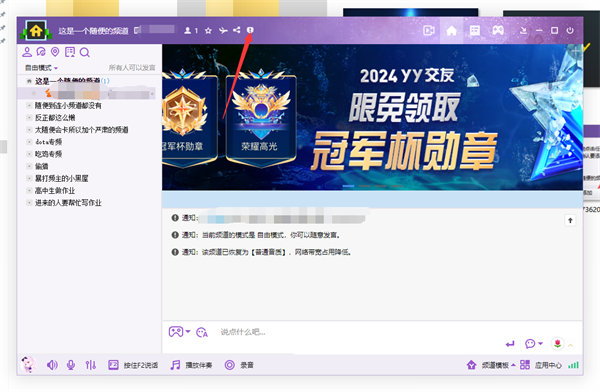This screenshot has width=600, height=392.
Task: Click the 冠军杯勋章 banner image
Action: click(372, 117)
